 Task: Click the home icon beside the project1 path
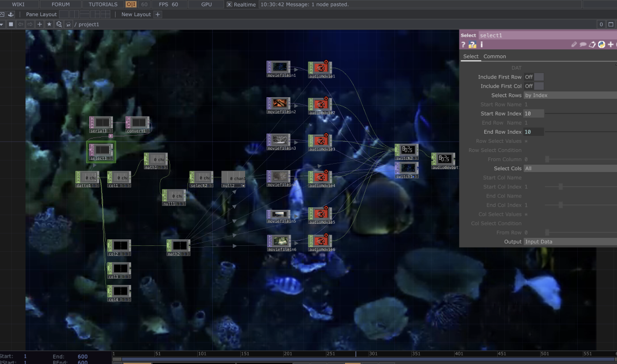68,24
